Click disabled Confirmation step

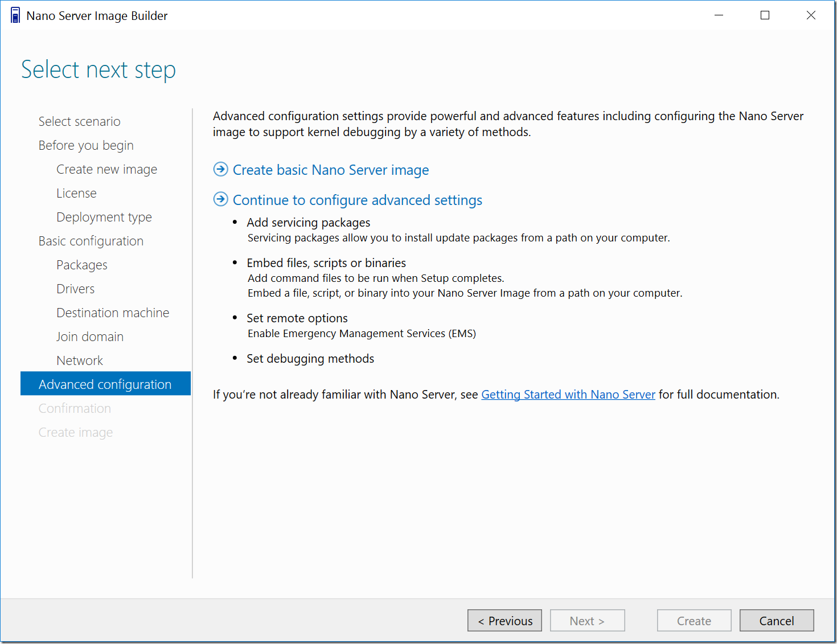pos(75,408)
